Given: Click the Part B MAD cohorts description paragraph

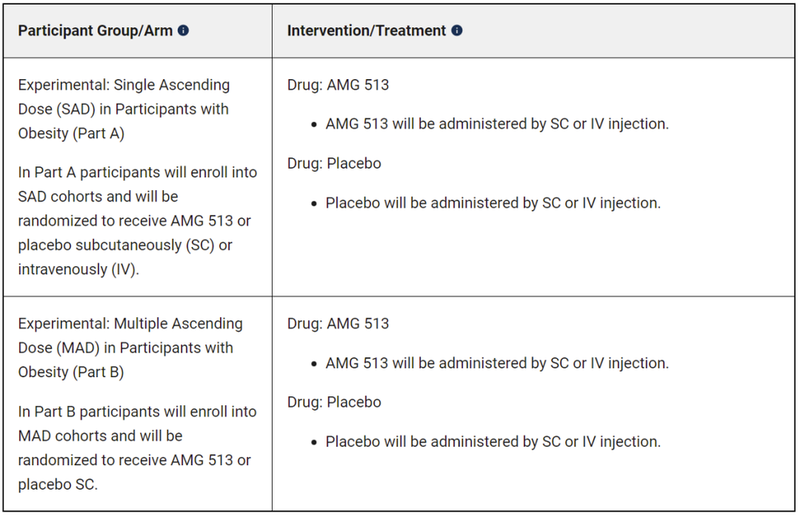Looking at the screenshot, I should click(x=135, y=447).
